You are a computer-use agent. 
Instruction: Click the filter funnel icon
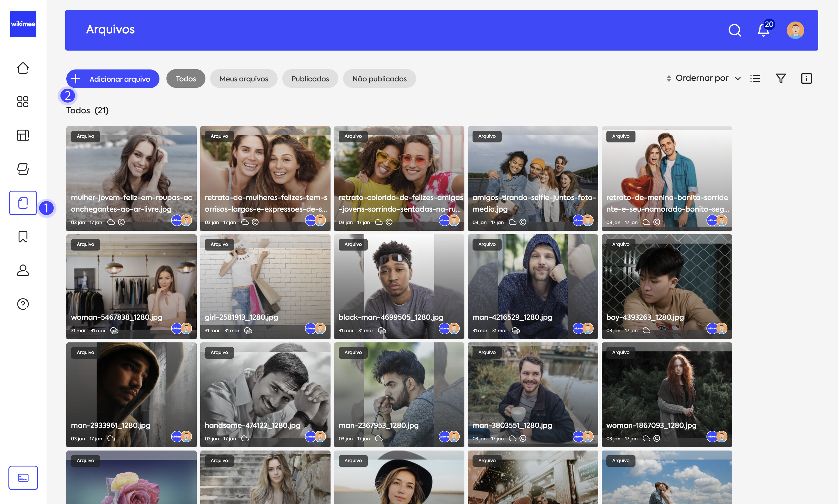coord(781,78)
